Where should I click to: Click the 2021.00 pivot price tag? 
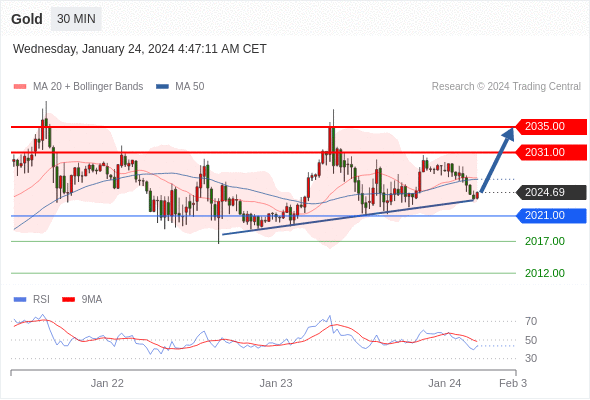[x=551, y=216]
